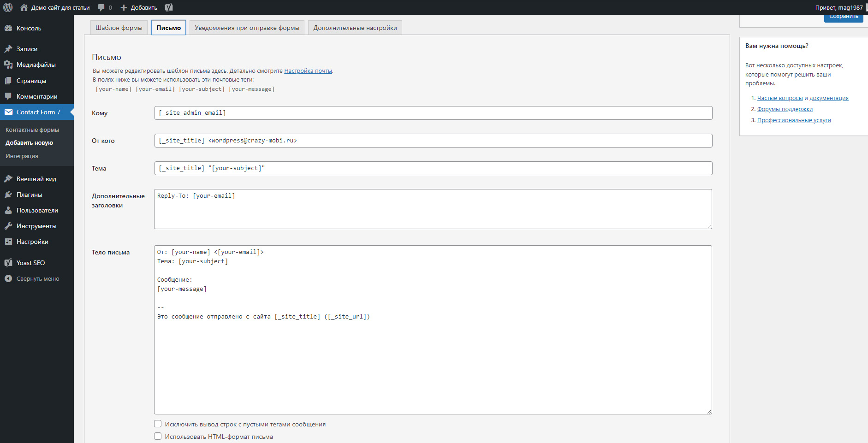Open Инструменты tools wrench icon
868x443 pixels.
click(8, 226)
